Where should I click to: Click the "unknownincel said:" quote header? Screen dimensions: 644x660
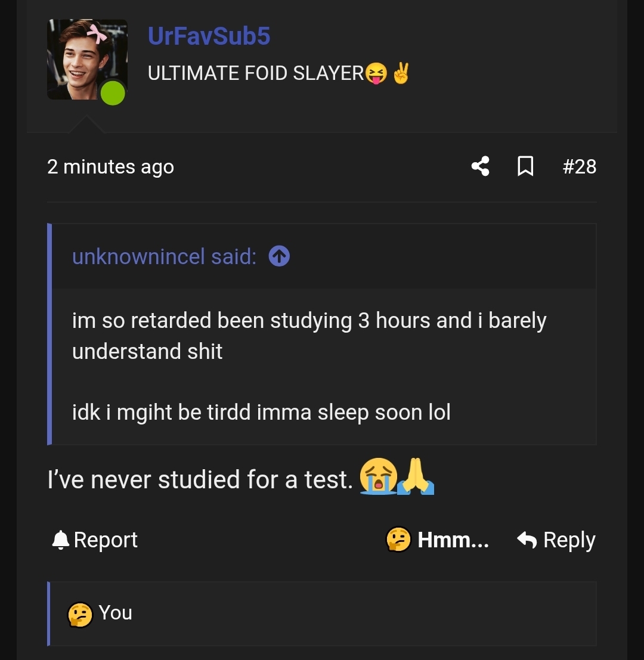[x=164, y=257]
